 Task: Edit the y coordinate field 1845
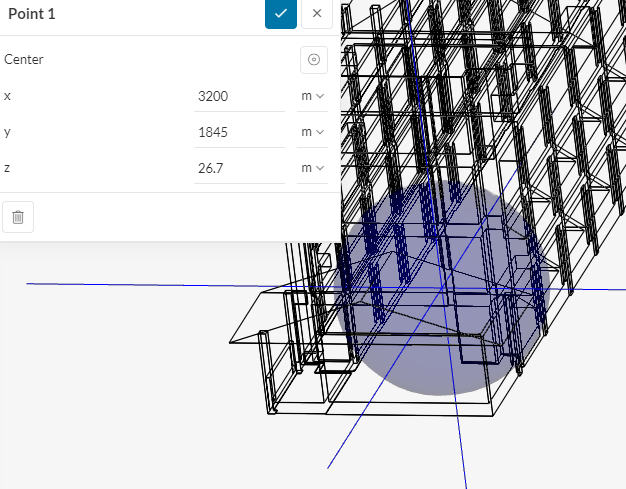click(239, 132)
